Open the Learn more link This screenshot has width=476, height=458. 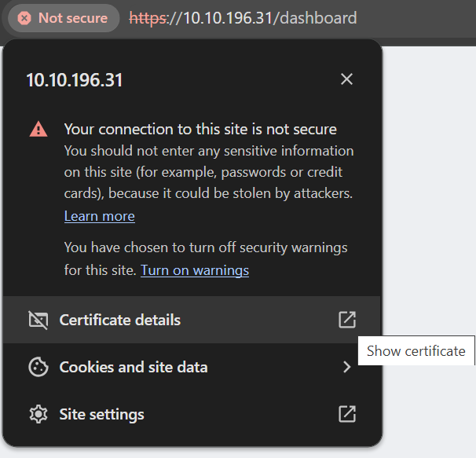click(x=100, y=216)
